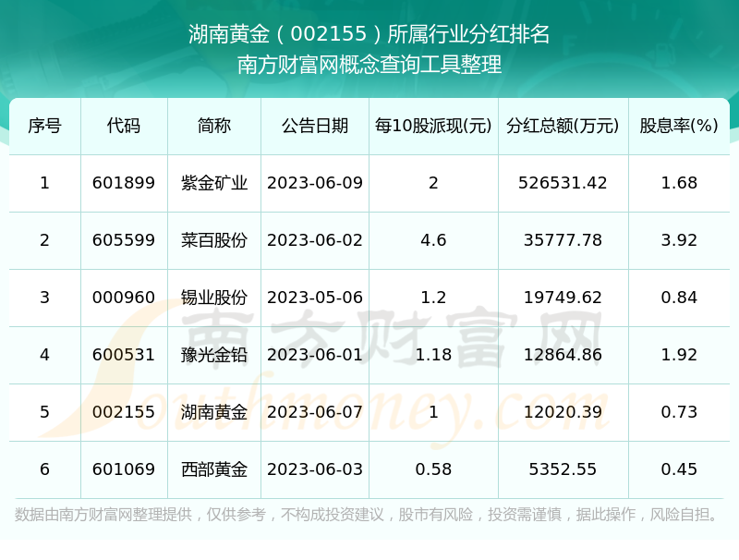Click dividend yield 1.92
Screen dimensions: 739x560
(679, 355)
